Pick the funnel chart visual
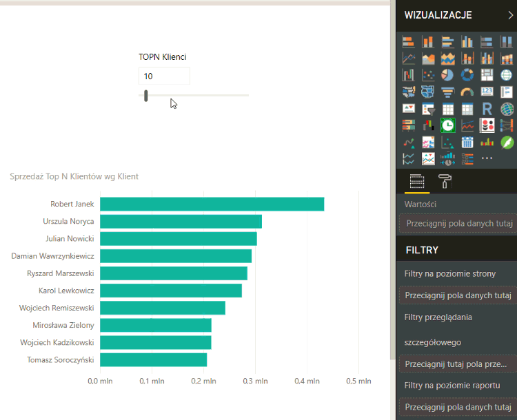This screenshot has width=517, height=420. point(447,92)
